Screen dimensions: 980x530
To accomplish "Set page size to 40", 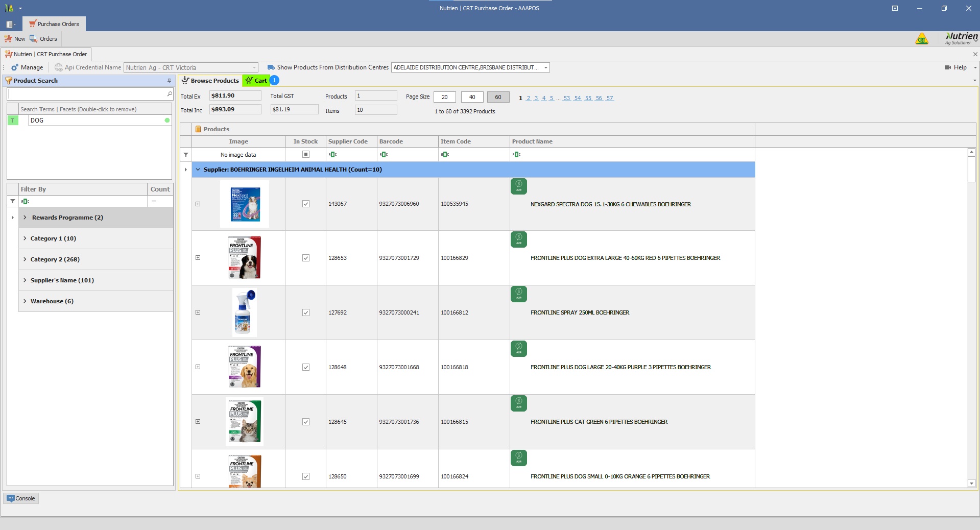I will (x=472, y=97).
